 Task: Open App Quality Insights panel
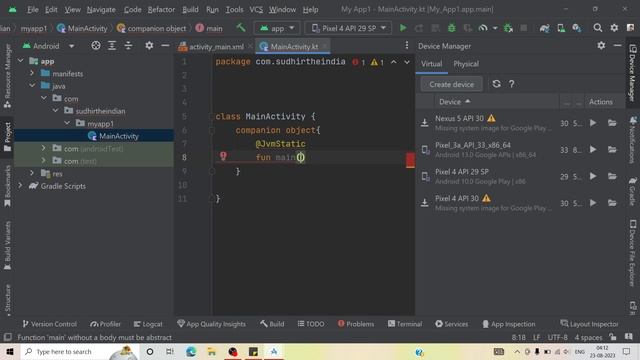211,324
